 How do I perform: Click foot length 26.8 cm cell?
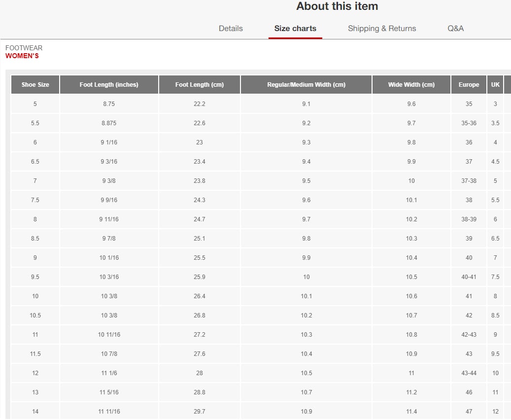click(x=200, y=315)
